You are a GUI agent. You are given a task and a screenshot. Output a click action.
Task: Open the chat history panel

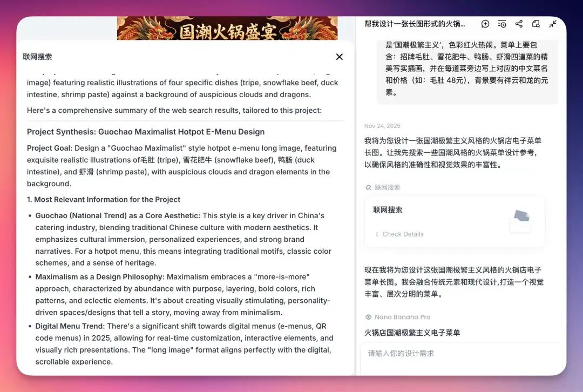click(502, 24)
